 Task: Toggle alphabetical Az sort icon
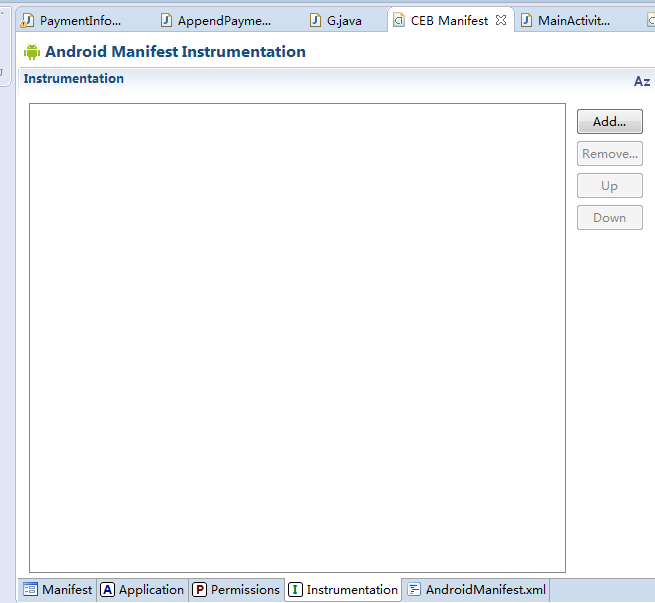[642, 81]
